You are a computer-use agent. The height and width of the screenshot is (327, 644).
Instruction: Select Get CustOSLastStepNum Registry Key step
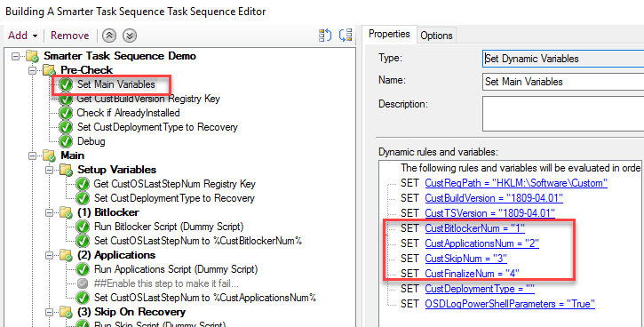click(175, 184)
